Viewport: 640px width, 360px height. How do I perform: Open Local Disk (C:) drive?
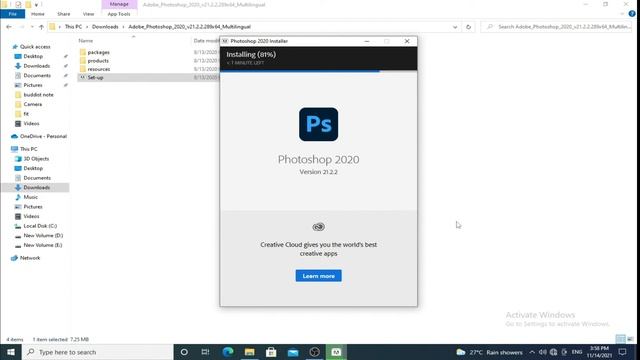[x=40, y=226]
